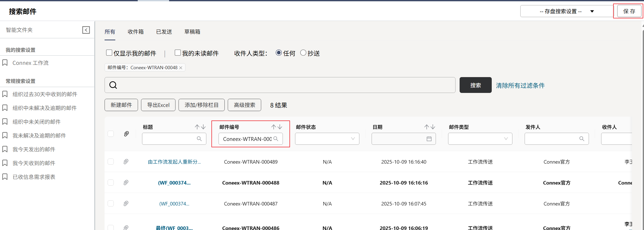Collapse the smart folder sidebar panel
This screenshot has width=644, height=230.
[86, 30]
